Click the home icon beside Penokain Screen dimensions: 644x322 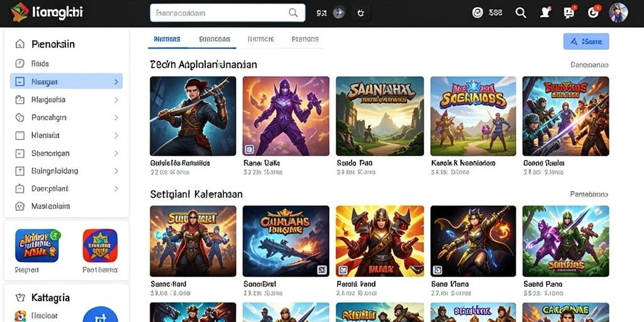tap(19, 44)
